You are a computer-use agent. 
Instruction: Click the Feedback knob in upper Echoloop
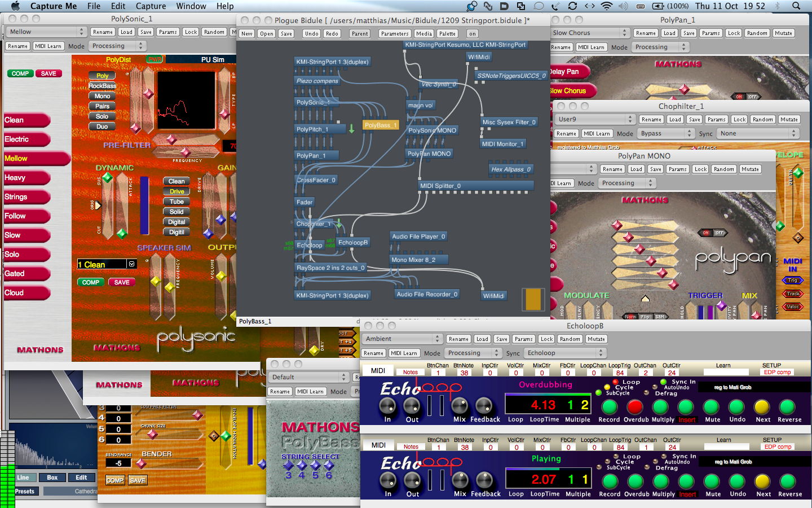click(x=483, y=406)
